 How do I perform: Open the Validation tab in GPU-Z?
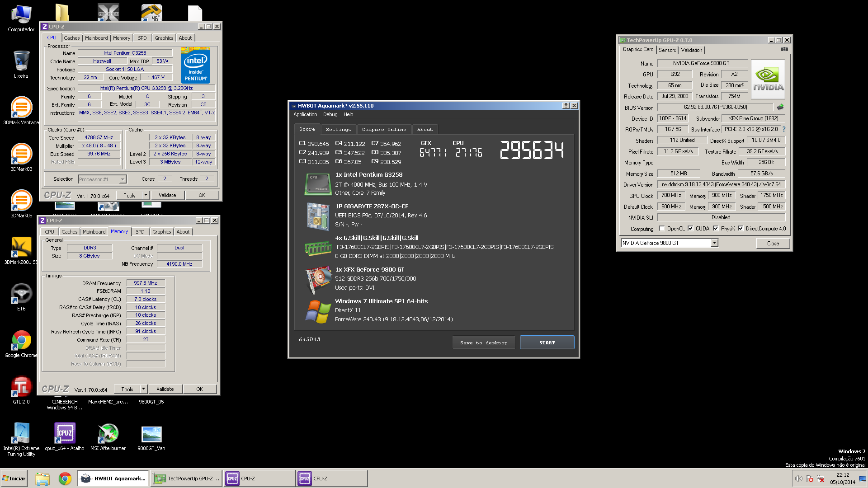692,50
